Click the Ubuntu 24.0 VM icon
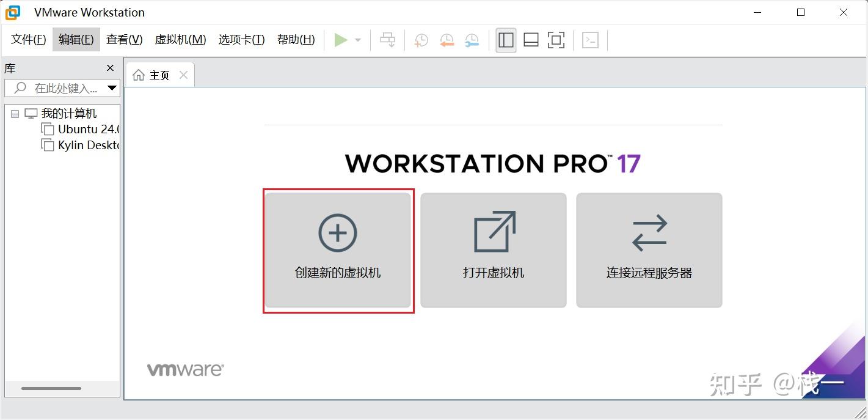The height and width of the screenshot is (420, 868). (47, 130)
